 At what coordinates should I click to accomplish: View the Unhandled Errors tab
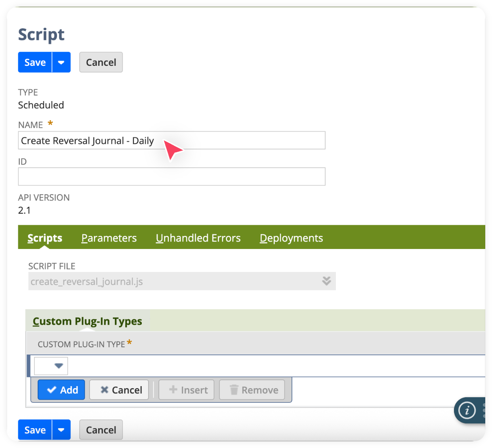tap(198, 238)
